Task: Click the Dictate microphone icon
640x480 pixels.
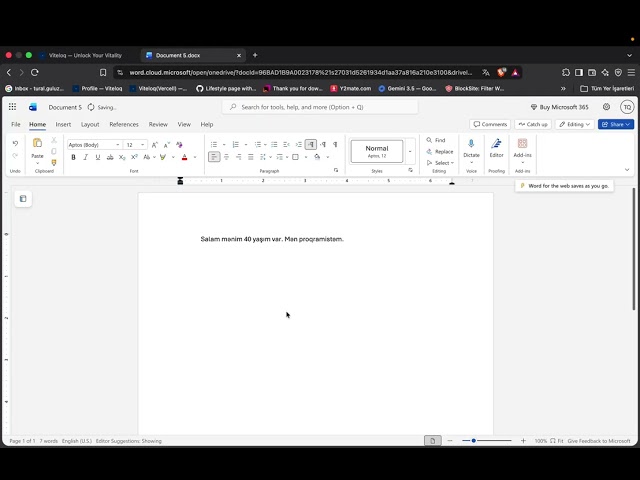Action: [471, 143]
